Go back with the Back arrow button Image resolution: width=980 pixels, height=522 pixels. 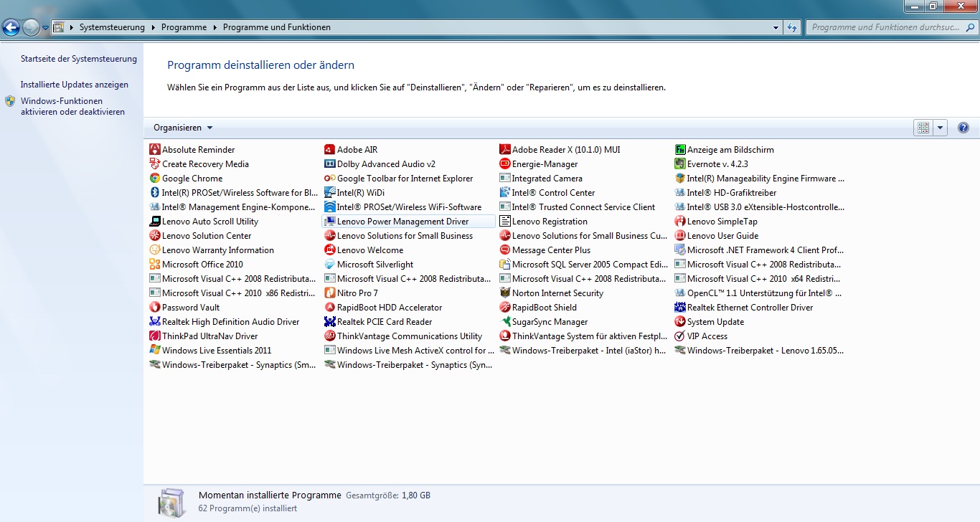11,27
